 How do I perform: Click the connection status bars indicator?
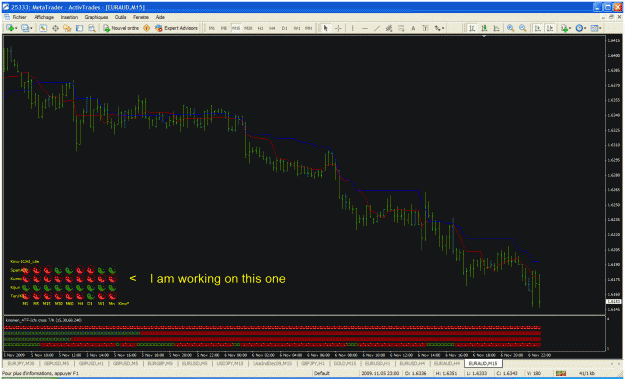pyautogui.click(x=561, y=373)
